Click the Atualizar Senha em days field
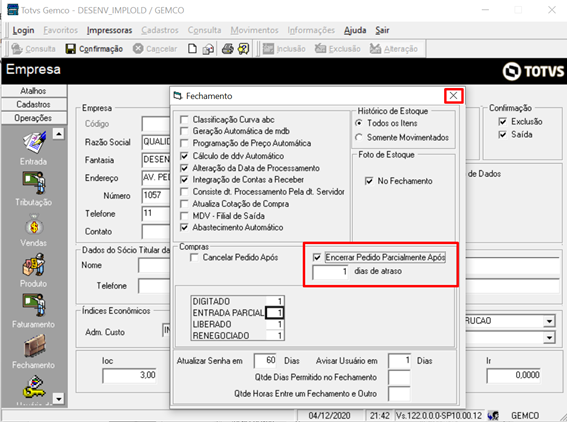This screenshot has height=422, width=567. tap(265, 361)
